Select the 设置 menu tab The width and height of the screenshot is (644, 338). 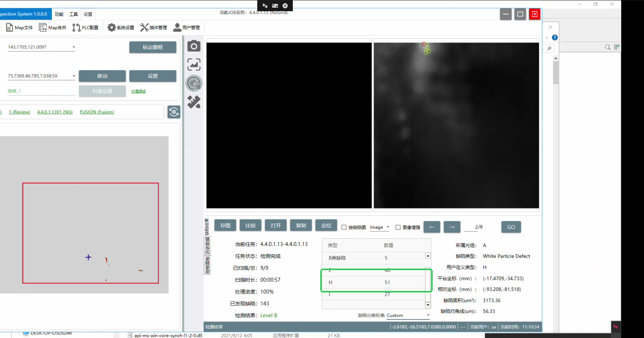[88, 14]
